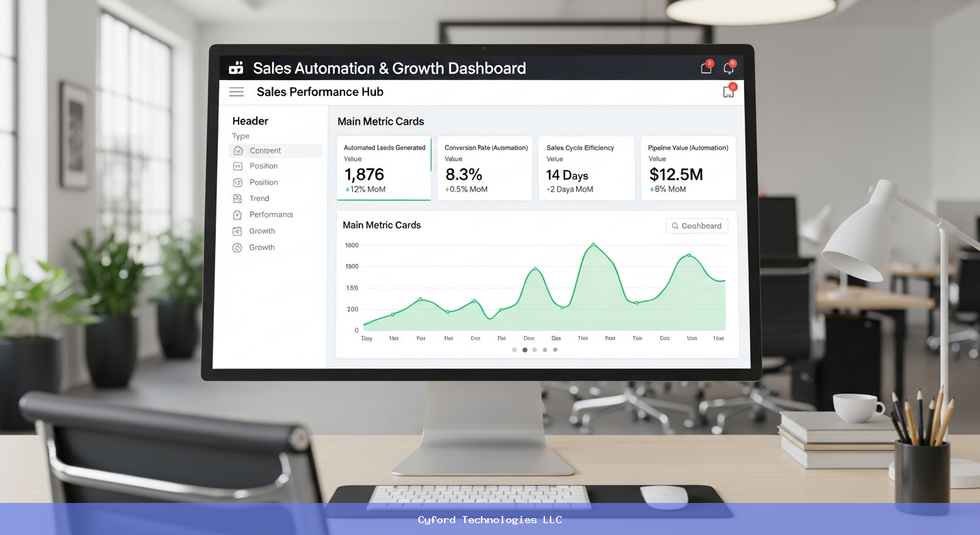Click the badge icon in Sales Performance Hub bar
The width and height of the screenshot is (980, 535).
(729, 91)
